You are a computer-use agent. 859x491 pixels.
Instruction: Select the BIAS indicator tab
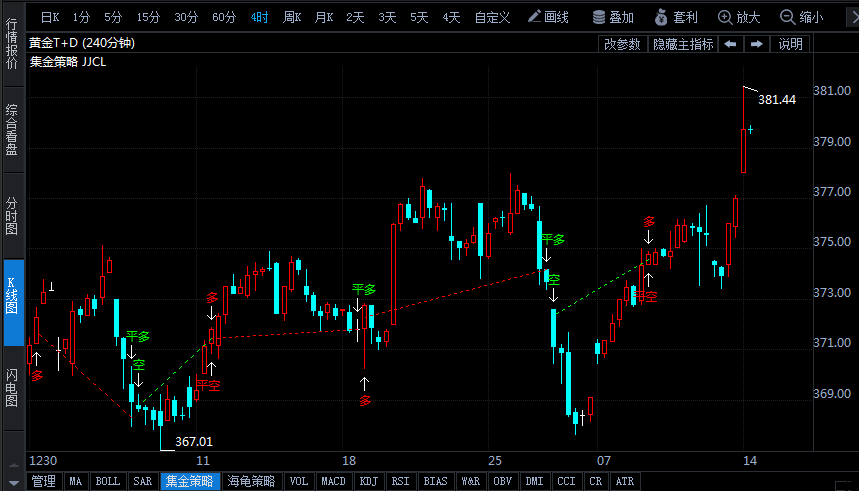coord(436,481)
